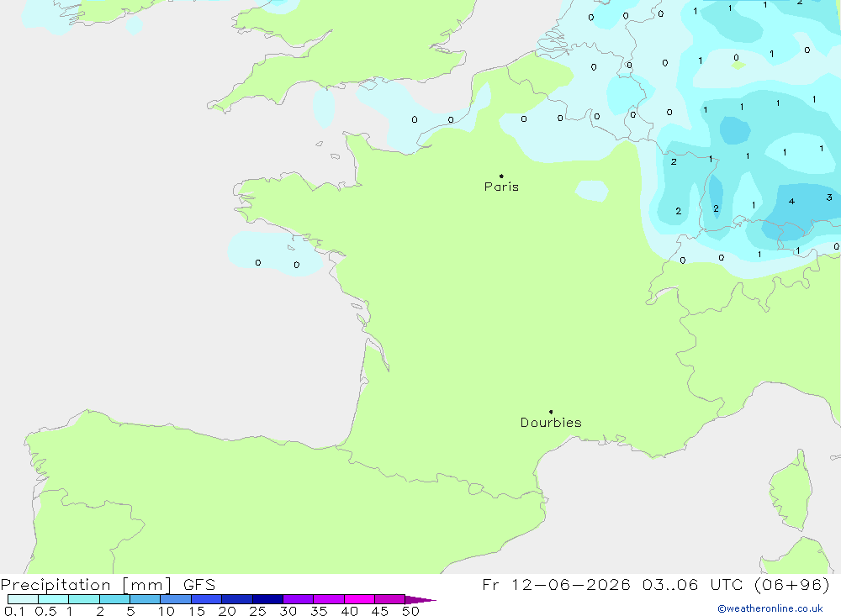Image resolution: width=841 pixels, height=616 pixels.
Task: Pick the 30–35 mm legend color swatch
Action: [299, 599]
